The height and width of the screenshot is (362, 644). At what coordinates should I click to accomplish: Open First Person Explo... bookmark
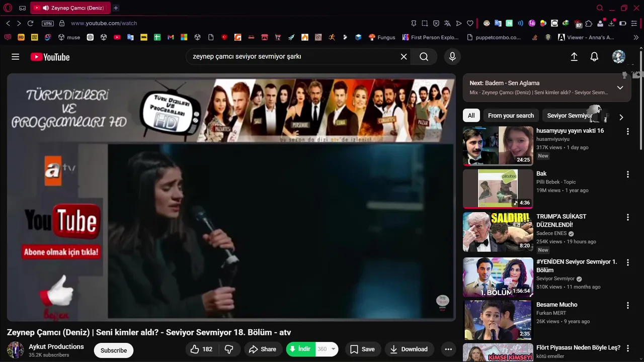(430, 37)
